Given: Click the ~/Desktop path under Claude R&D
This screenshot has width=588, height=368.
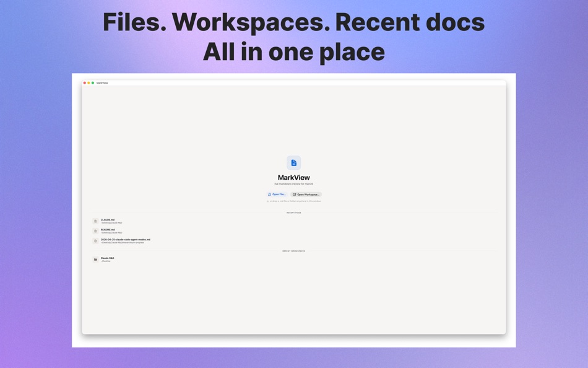Looking at the screenshot, I should pyautogui.click(x=105, y=261).
